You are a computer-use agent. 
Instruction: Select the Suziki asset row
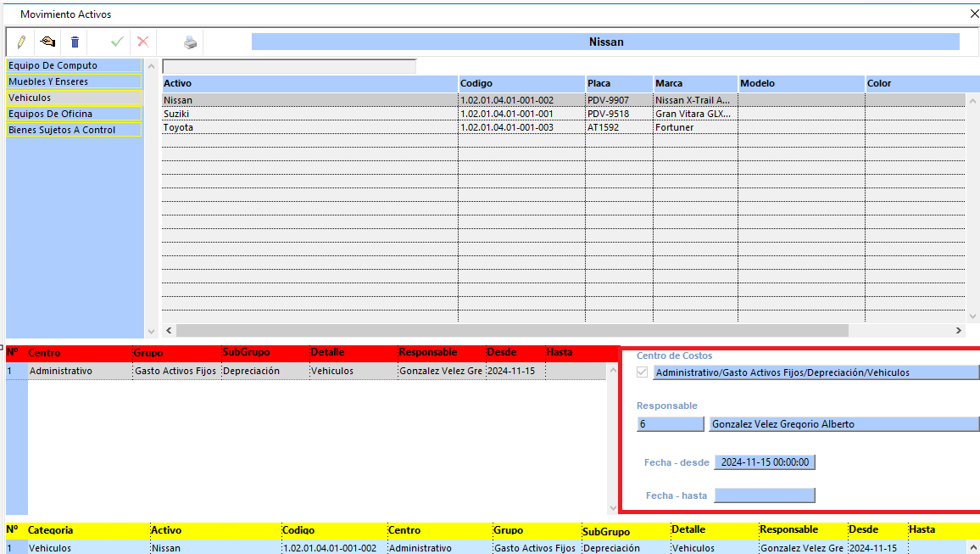[309, 114]
